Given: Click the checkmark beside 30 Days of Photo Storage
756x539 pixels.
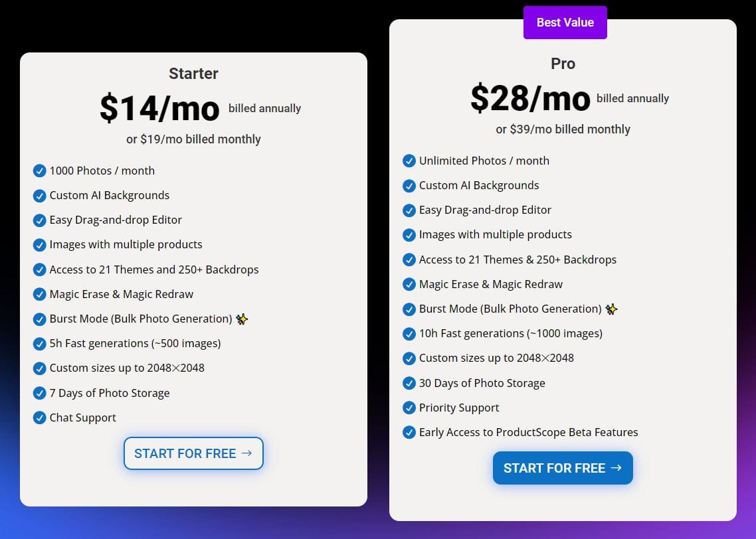Looking at the screenshot, I should pyautogui.click(x=409, y=383).
